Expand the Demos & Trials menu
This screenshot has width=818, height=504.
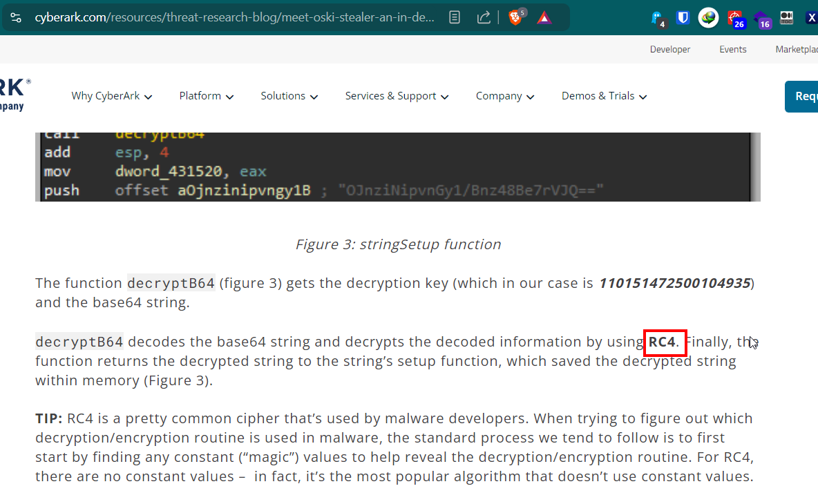pos(604,96)
